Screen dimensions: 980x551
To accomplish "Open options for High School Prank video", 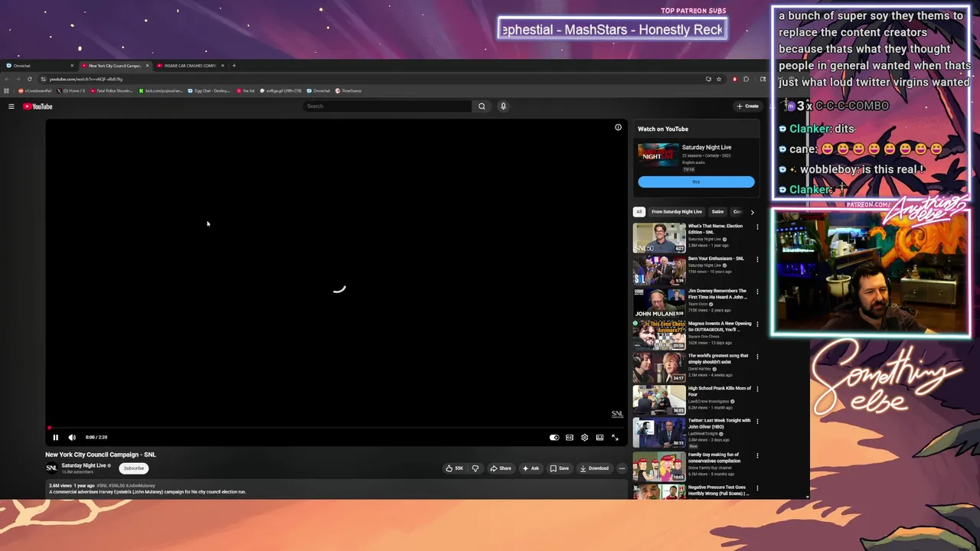I will click(x=757, y=389).
